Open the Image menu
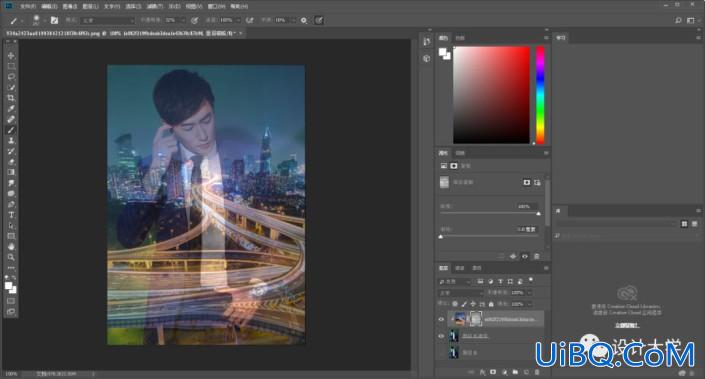705x379 pixels. tap(70, 6)
